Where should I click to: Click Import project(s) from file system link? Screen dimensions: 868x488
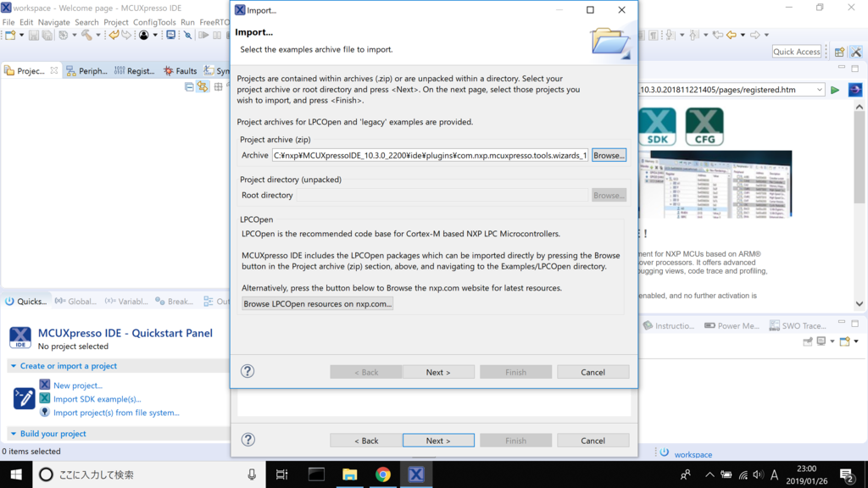(116, 413)
